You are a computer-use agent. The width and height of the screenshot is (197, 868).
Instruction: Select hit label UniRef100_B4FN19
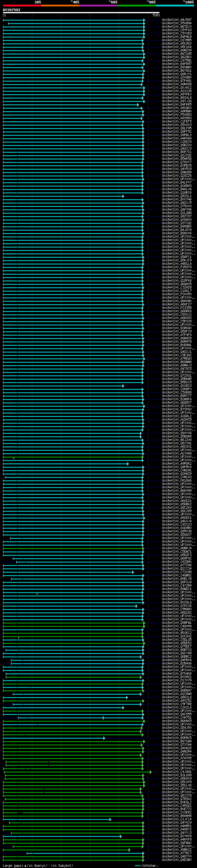click(176, 37)
